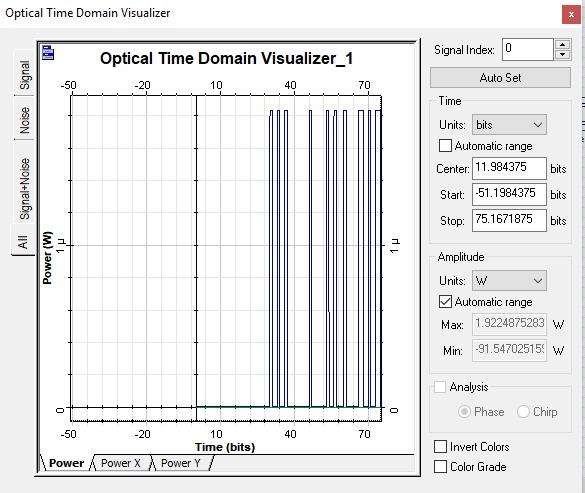Click the Max amplitude field
Image resolution: width=585 pixels, height=493 pixels.
[x=509, y=324]
